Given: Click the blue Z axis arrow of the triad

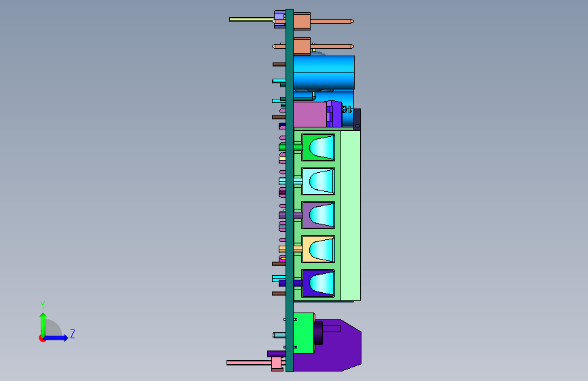Looking at the screenshot, I should 56,338.
